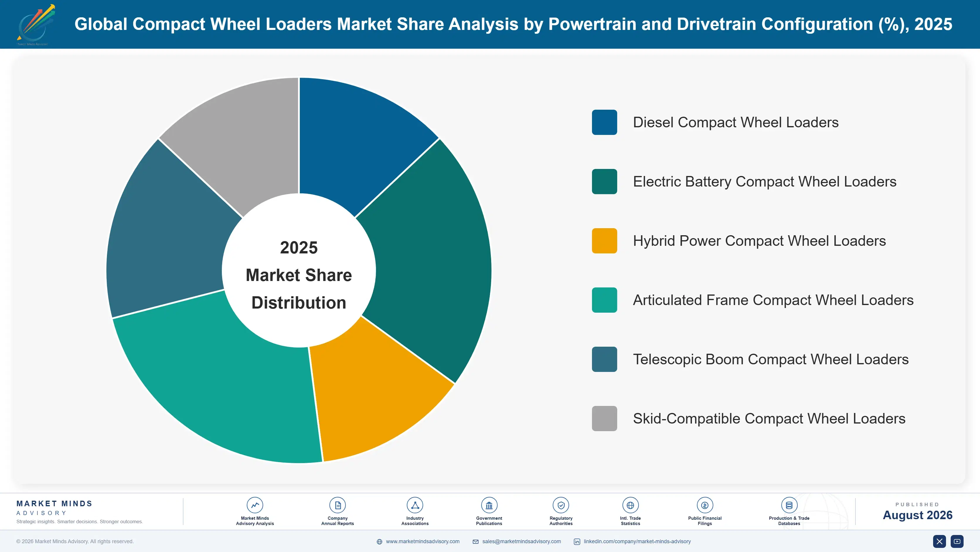Click 'Skid-Compatible Compact Wheel Loaders' legend label
The width and height of the screenshot is (980, 552).
click(x=769, y=418)
